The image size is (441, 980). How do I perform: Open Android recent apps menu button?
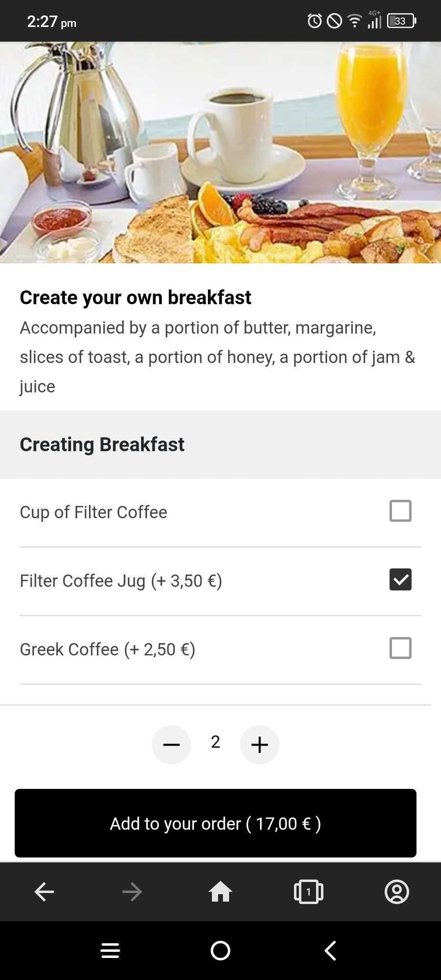[x=110, y=951]
